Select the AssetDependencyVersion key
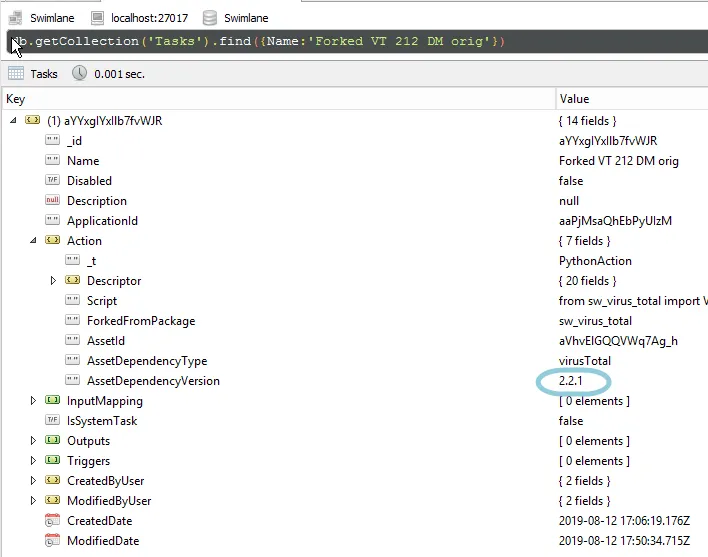The width and height of the screenshot is (708, 557). [x=154, y=381]
